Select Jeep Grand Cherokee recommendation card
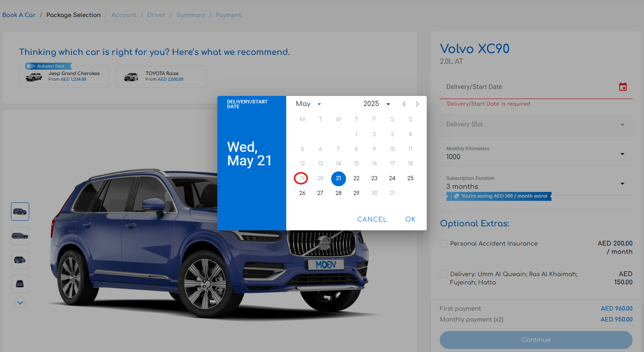This screenshot has height=352, width=644. click(x=64, y=77)
